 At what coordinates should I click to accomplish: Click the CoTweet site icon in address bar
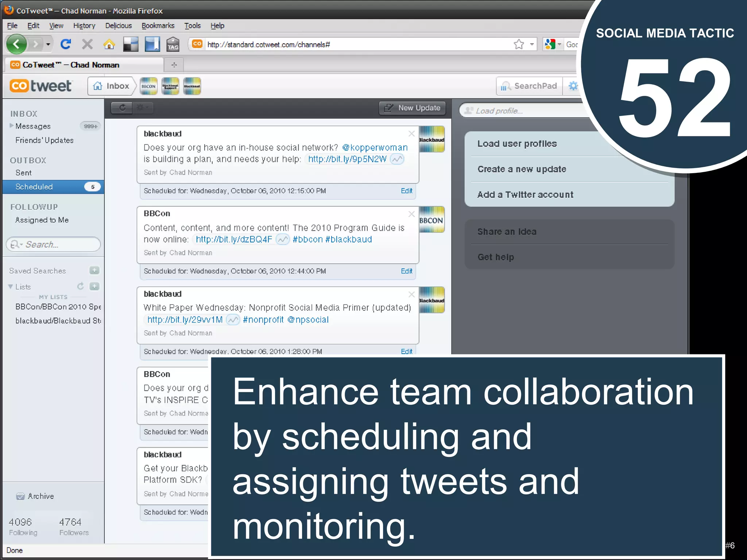tap(197, 44)
